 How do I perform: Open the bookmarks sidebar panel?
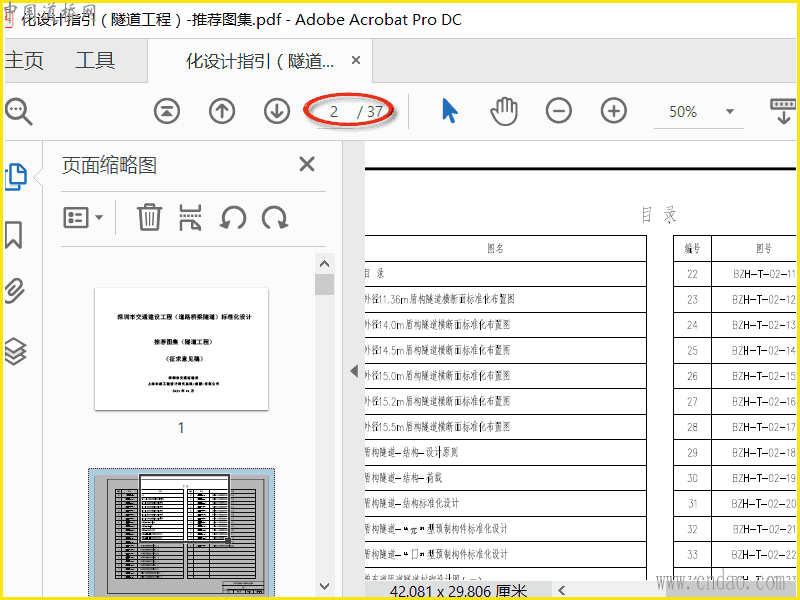click(x=14, y=235)
